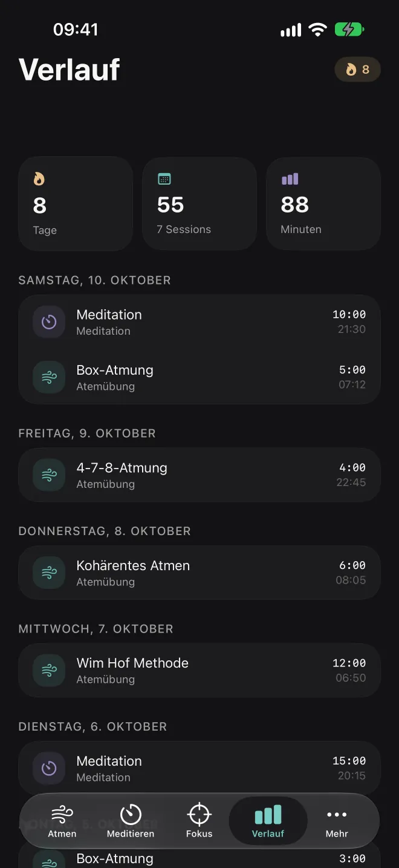Tap the timer icon beside Tuesday's Meditation
The width and height of the screenshot is (399, 868).
(x=49, y=768)
